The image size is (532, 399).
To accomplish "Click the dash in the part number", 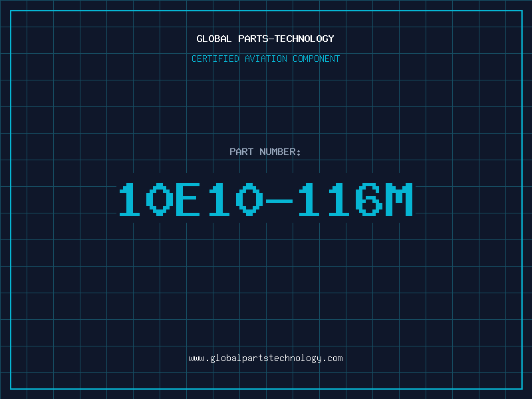I will [x=279, y=201].
